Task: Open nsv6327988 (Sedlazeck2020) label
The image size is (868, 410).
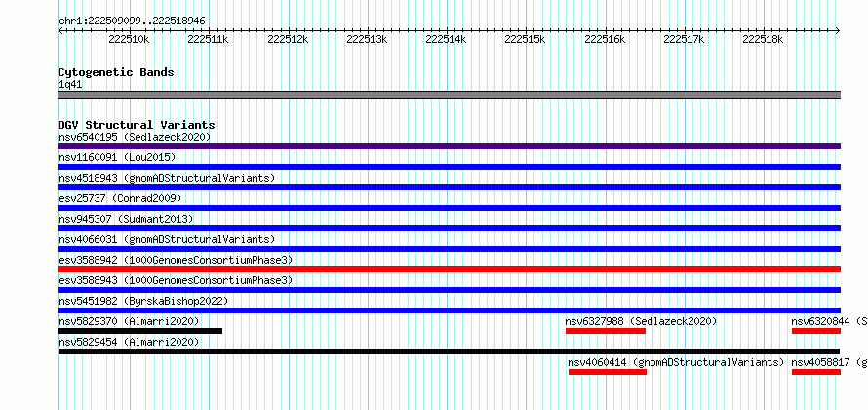Action: [641, 321]
